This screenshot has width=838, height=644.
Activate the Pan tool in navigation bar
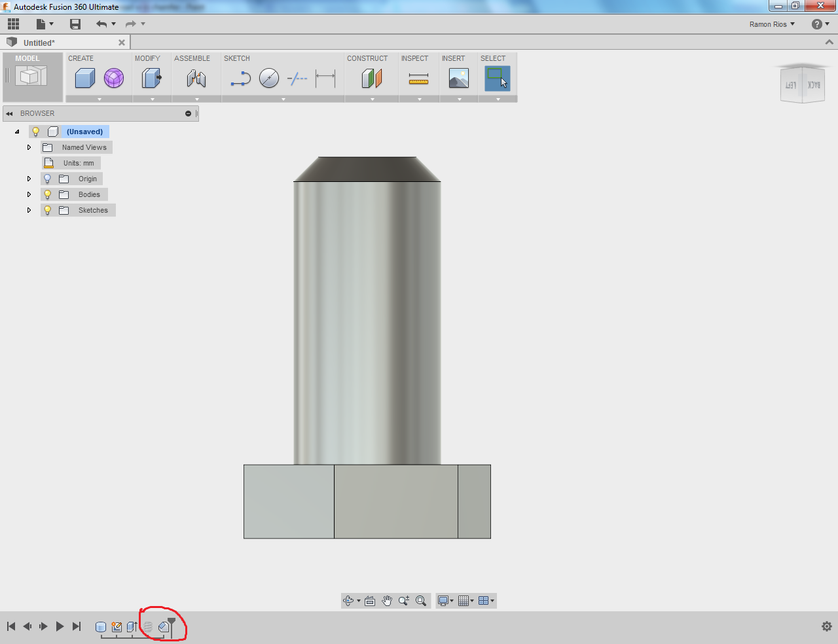(x=387, y=600)
